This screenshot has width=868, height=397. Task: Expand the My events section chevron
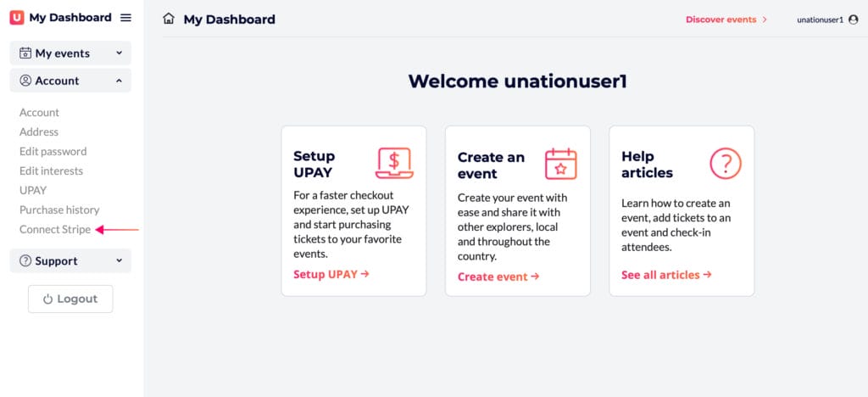(119, 53)
